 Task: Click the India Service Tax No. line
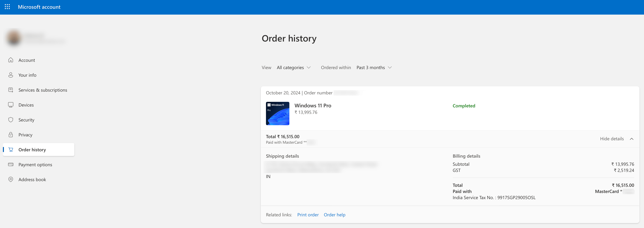(494, 198)
